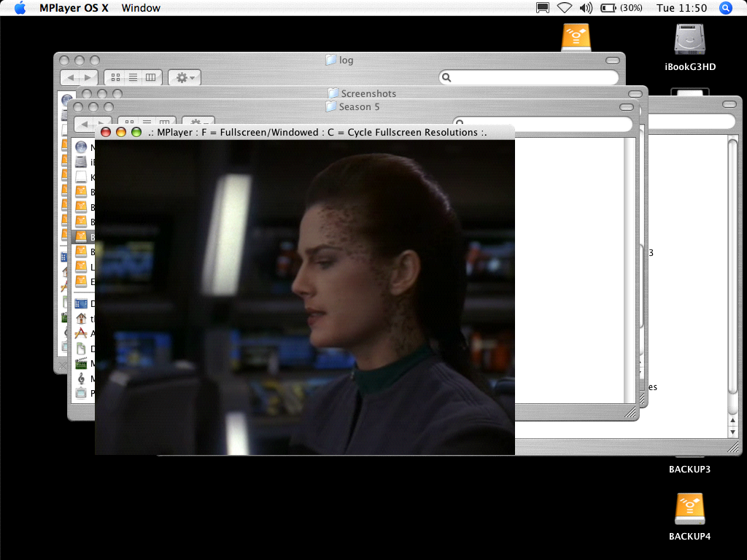Viewport: 747px width, 560px height.
Task: Open Spotlight search in the menu bar
Action: pyautogui.click(x=726, y=7)
